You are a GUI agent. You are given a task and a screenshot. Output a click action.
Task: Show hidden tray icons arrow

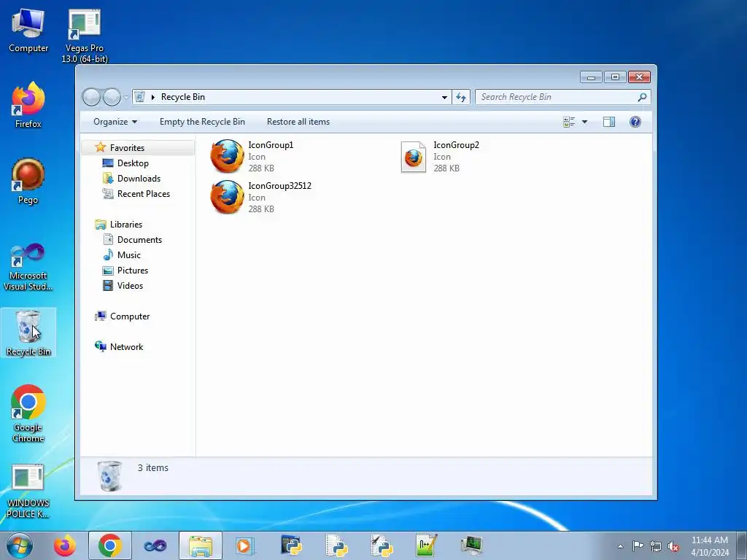620,546
